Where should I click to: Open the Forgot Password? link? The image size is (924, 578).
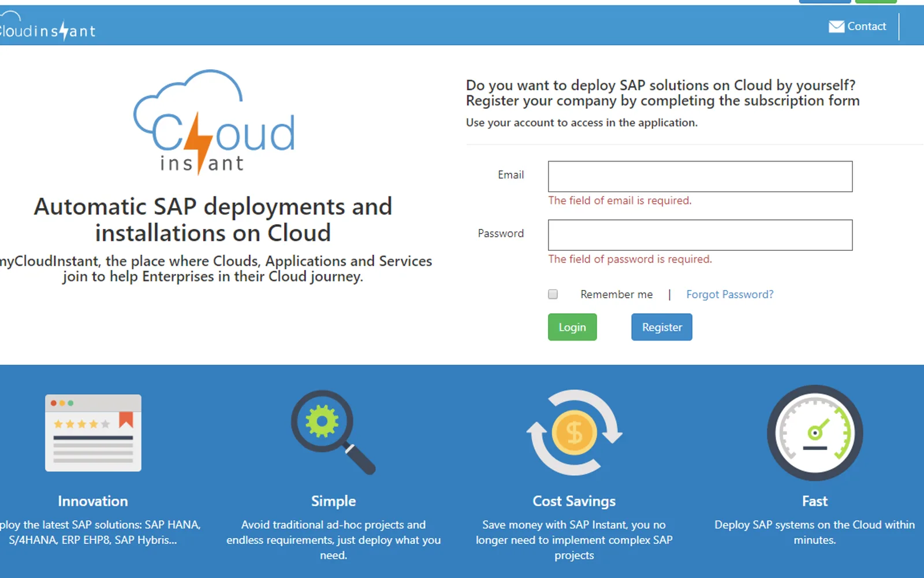coord(729,294)
